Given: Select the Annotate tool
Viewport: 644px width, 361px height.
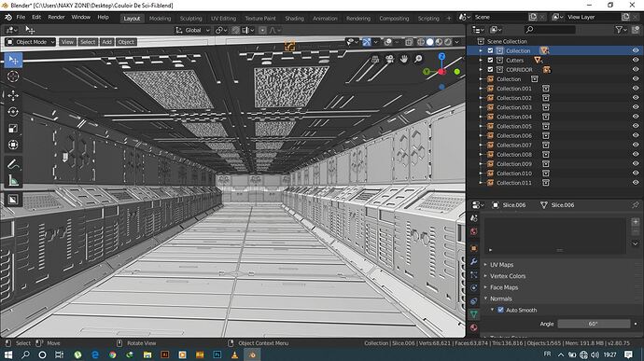Looking at the screenshot, I should point(13,164).
